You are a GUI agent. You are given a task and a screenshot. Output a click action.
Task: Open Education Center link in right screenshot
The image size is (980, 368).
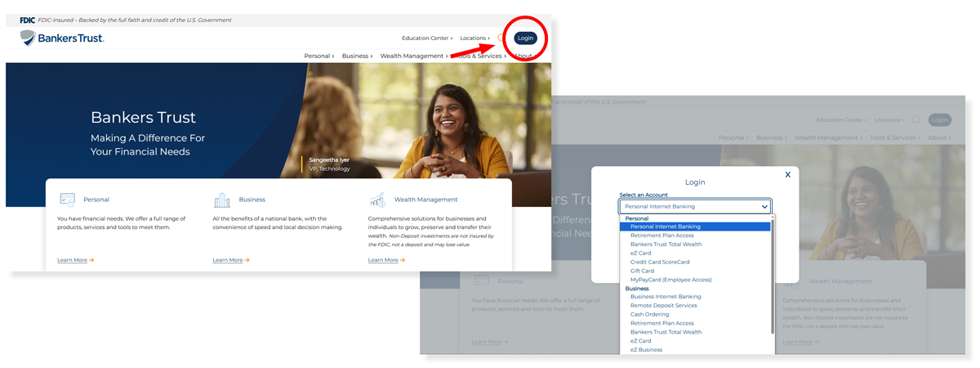tap(842, 120)
